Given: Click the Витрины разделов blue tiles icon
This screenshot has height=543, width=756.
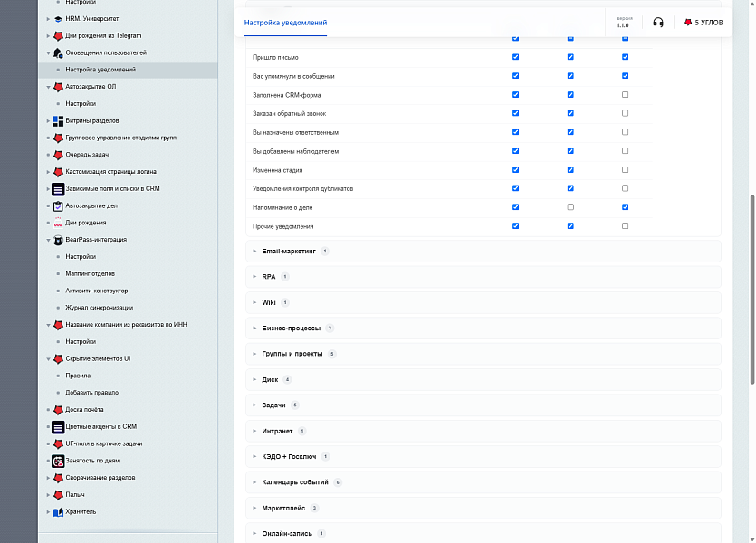Looking at the screenshot, I should pyautogui.click(x=58, y=121).
